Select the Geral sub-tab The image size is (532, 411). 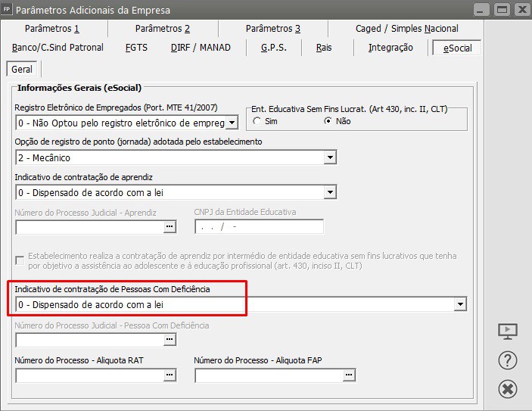click(22, 69)
